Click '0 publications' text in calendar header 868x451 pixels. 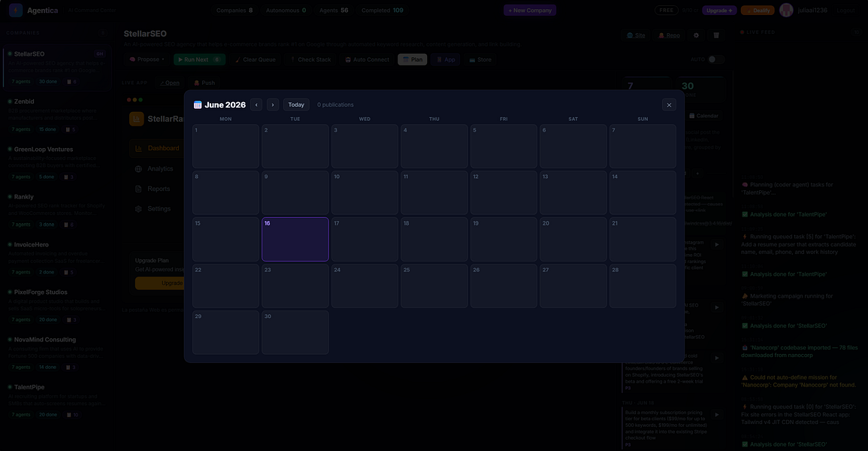pyautogui.click(x=335, y=104)
